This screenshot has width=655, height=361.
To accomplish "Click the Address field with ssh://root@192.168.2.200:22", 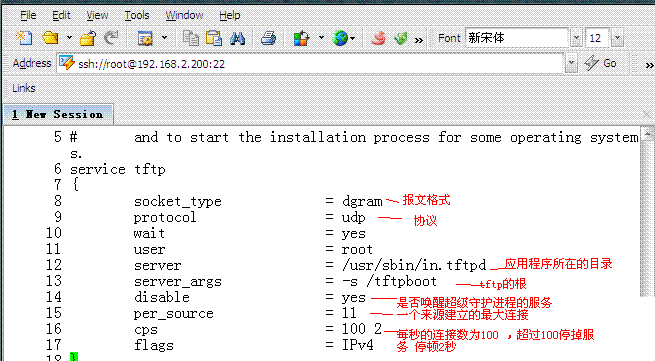I will coord(311,64).
